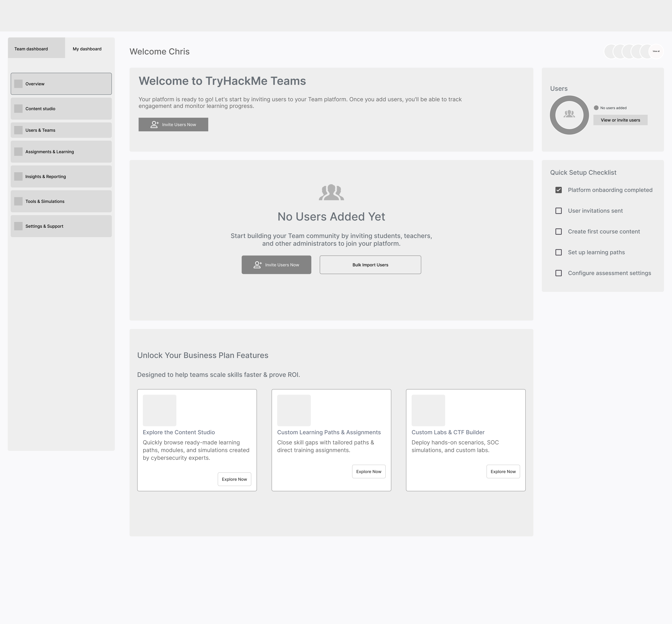672x624 pixels.
Task: Click Invite Users Now in the welcome banner
Action: pyautogui.click(x=173, y=125)
